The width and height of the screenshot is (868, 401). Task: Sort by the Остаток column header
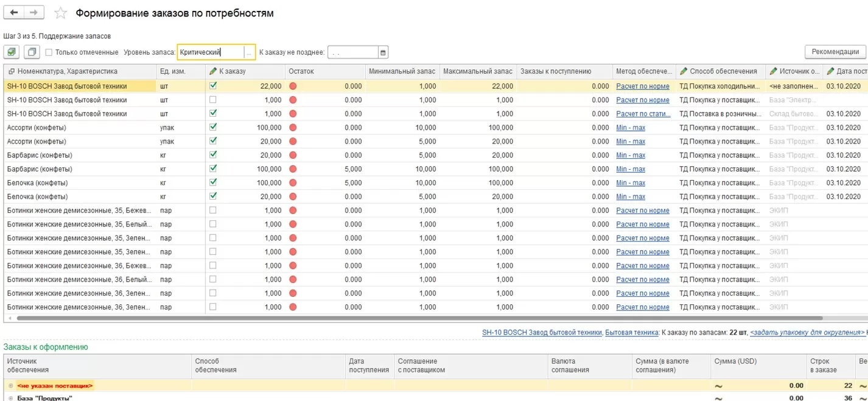pyautogui.click(x=301, y=71)
